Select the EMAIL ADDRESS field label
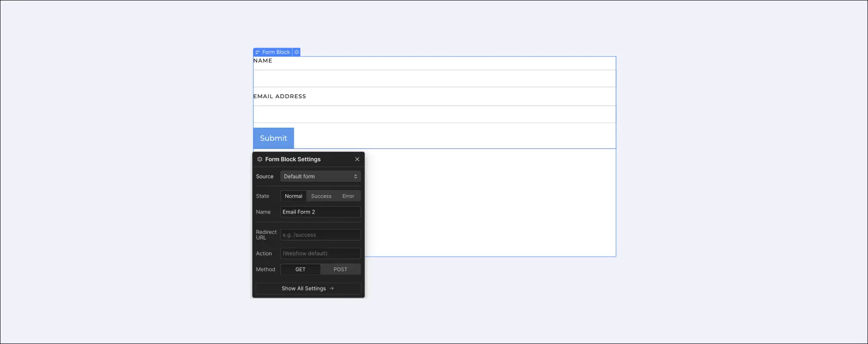Viewport: 868px width, 344px height. click(279, 96)
